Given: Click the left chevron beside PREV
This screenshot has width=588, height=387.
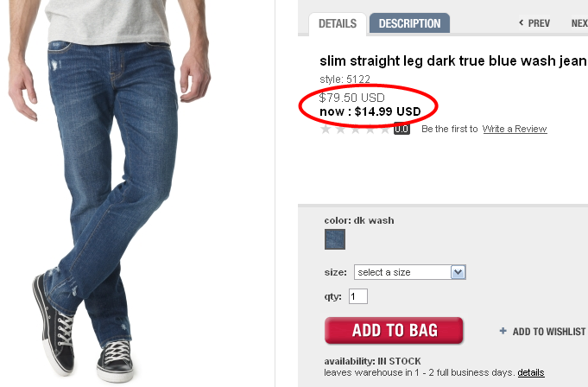Looking at the screenshot, I should pyautogui.click(x=521, y=22).
